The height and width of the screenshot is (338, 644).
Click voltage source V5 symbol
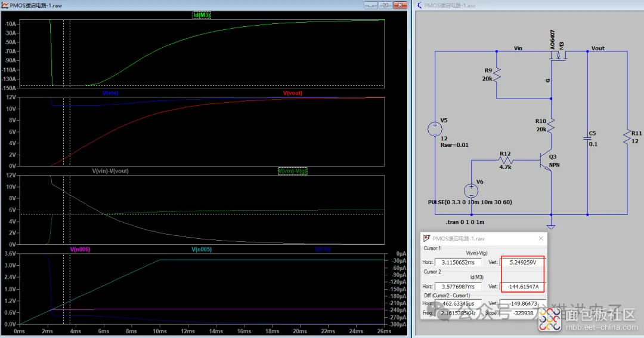point(435,129)
